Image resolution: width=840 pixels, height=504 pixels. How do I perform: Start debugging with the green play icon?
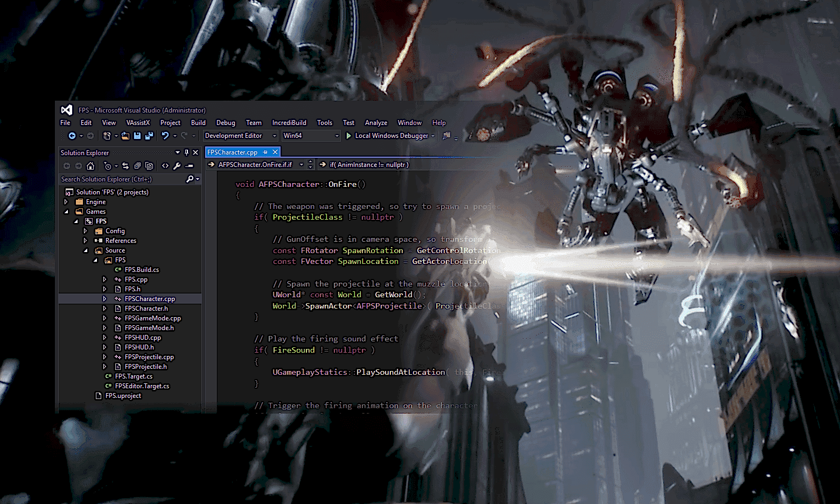point(348,136)
